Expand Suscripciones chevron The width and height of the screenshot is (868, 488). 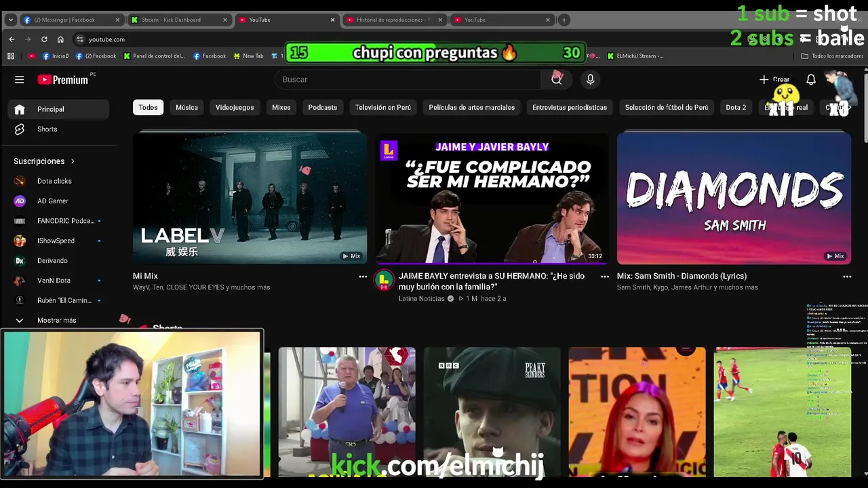(x=73, y=161)
